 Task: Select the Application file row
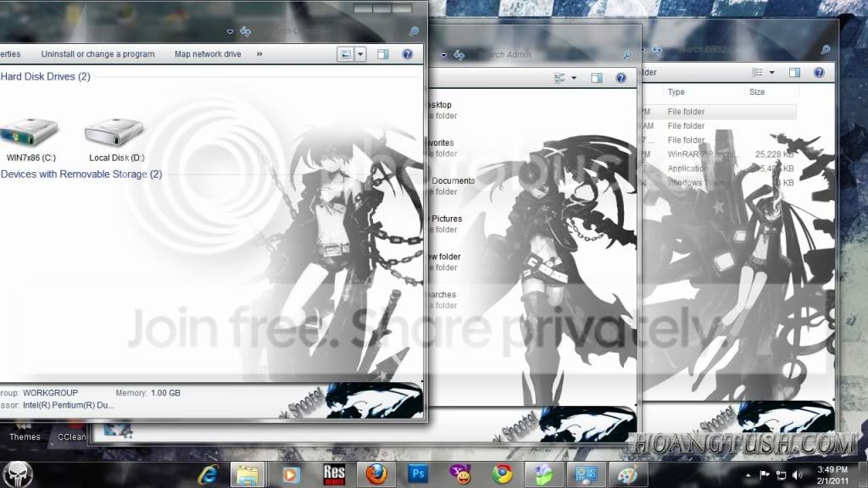719,169
